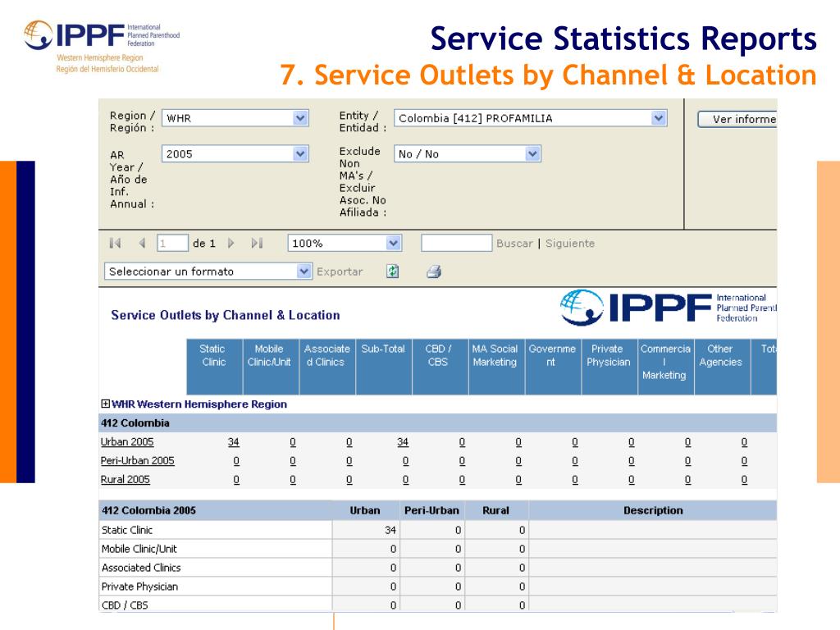Open the Urban 2005 row link
Image resolution: width=840 pixels, height=630 pixels.
127,442
